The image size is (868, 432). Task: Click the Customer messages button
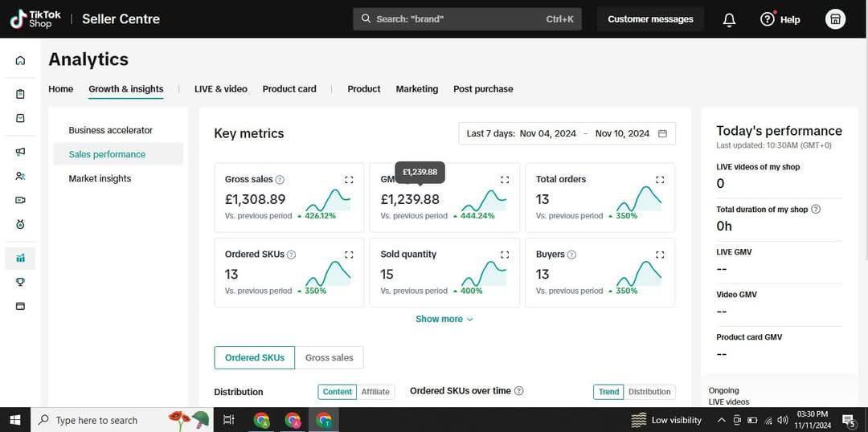pyautogui.click(x=650, y=19)
